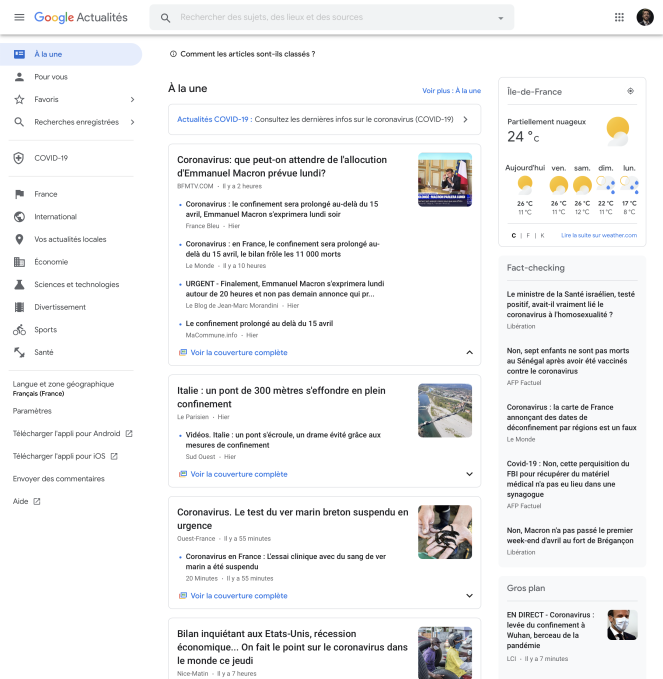
Task: Switch weather units to Kelvin
Action: [542, 236]
